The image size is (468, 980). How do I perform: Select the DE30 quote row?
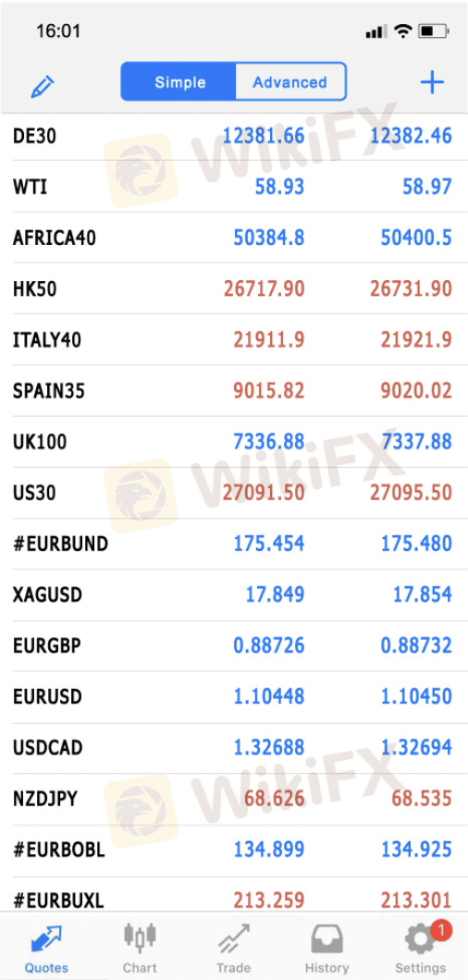pyautogui.click(x=234, y=135)
